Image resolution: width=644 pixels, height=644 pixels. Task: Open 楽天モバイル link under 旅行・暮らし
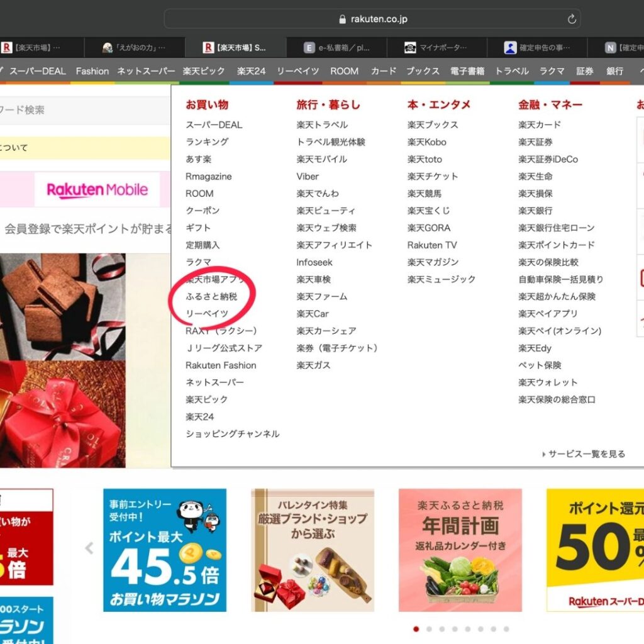(321, 159)
